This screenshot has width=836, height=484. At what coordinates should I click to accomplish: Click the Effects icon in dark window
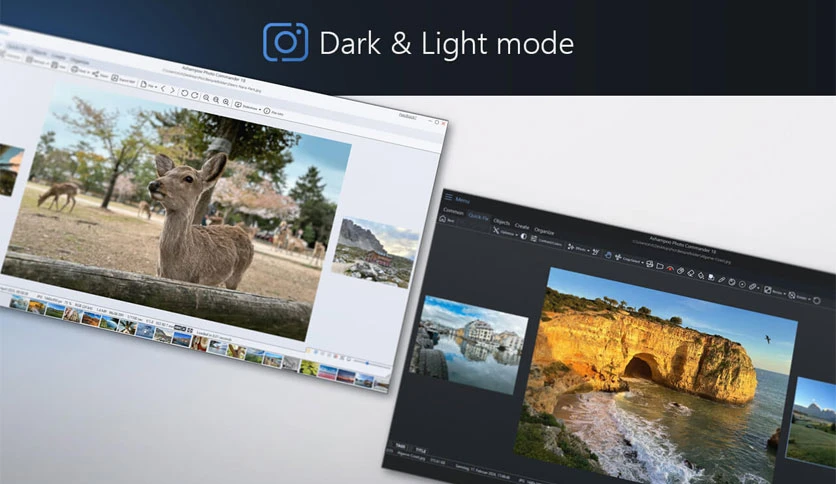(570, 247)
